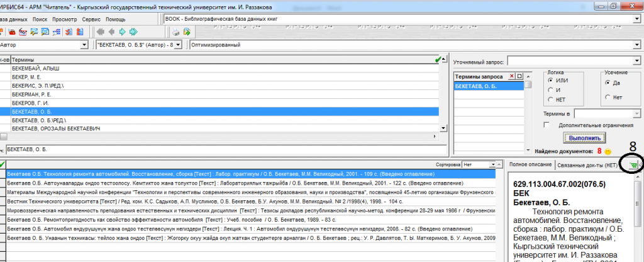Go to next record with green right arrow
The width and height of the screenshot is (644, 262).
pos(123,31)
